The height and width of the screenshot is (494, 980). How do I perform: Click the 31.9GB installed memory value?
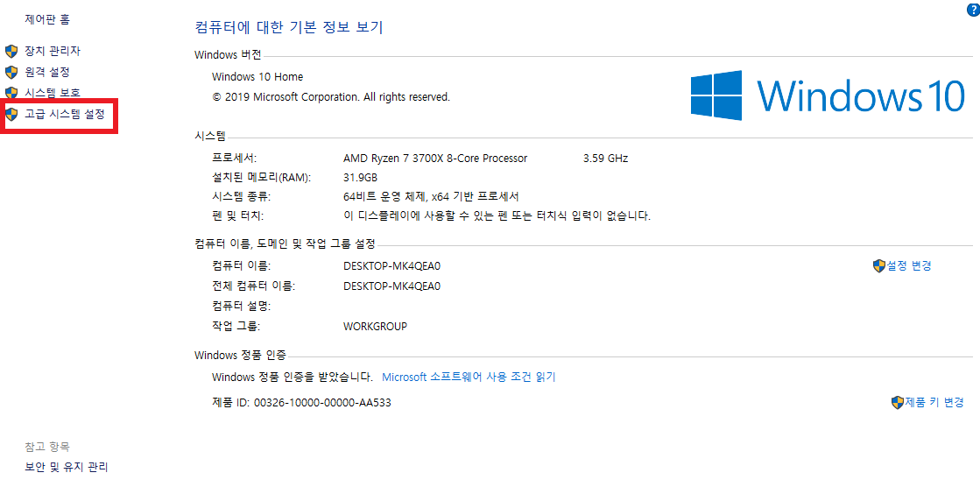pos(360,178)
